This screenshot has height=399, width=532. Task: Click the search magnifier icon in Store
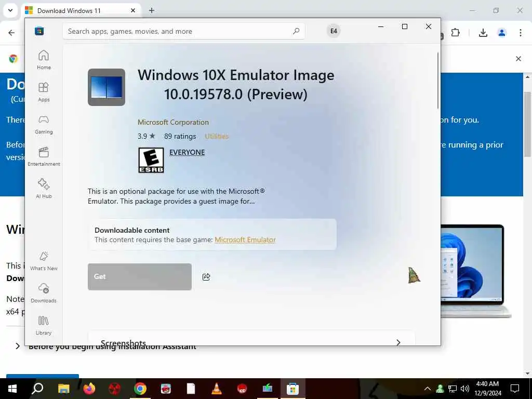(x=296, y=31)
